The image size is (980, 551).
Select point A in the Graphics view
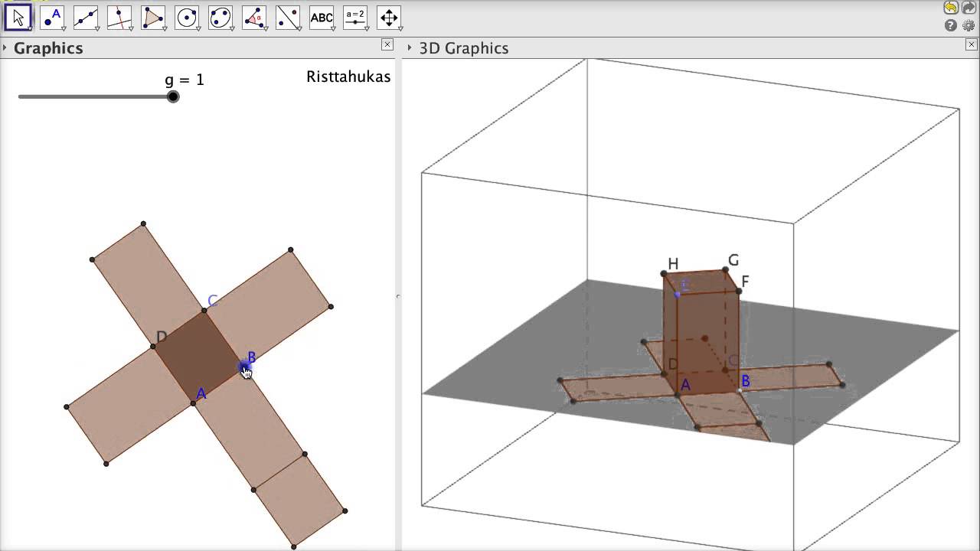pyautogui.click(x=193, y=403)
